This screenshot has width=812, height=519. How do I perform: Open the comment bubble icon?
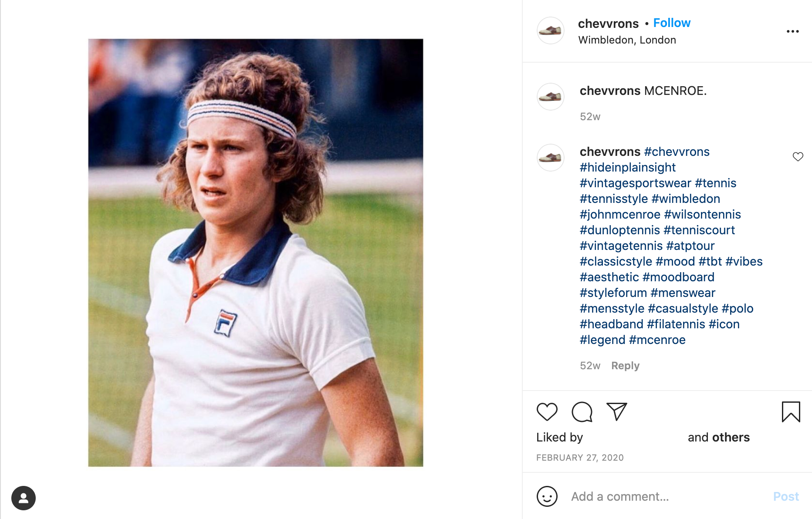582,411
